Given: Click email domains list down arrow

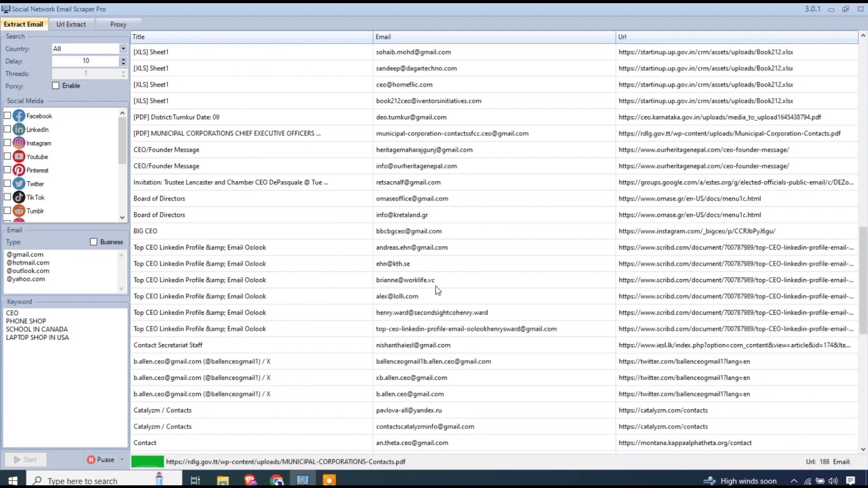Looking at the screenshot, I should point(121,289).
